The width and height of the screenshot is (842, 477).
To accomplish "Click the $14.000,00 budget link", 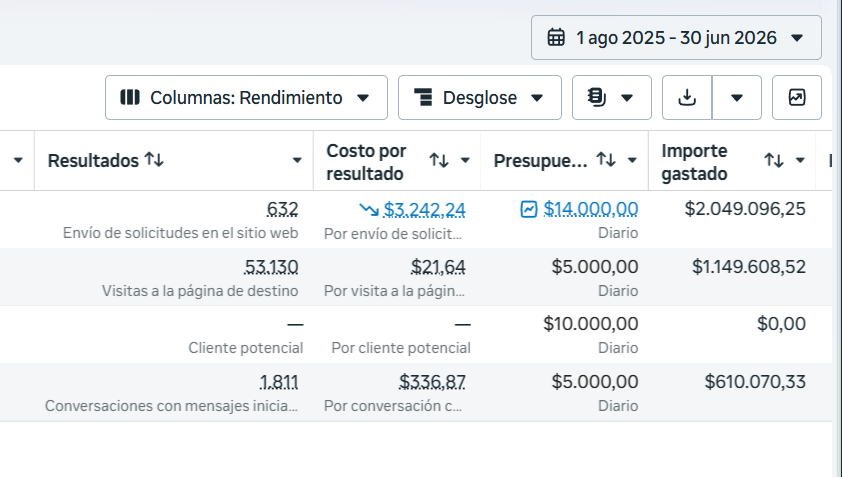I will tap(591, 208).
